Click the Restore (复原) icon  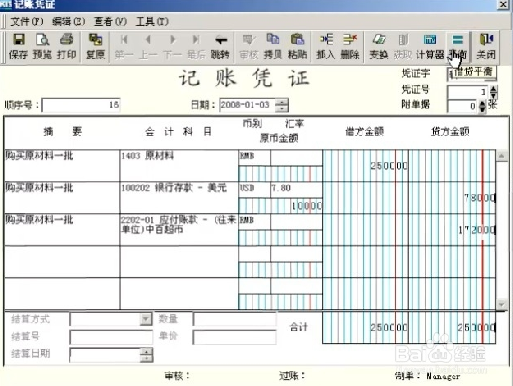click(95, 46)
